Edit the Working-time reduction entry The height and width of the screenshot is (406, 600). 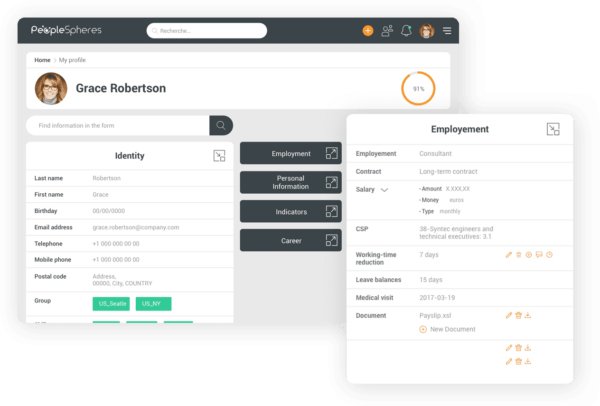pos(509,255)
